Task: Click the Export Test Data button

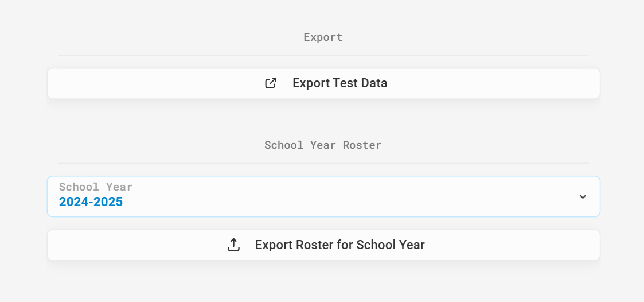Action: click(323, 83)
